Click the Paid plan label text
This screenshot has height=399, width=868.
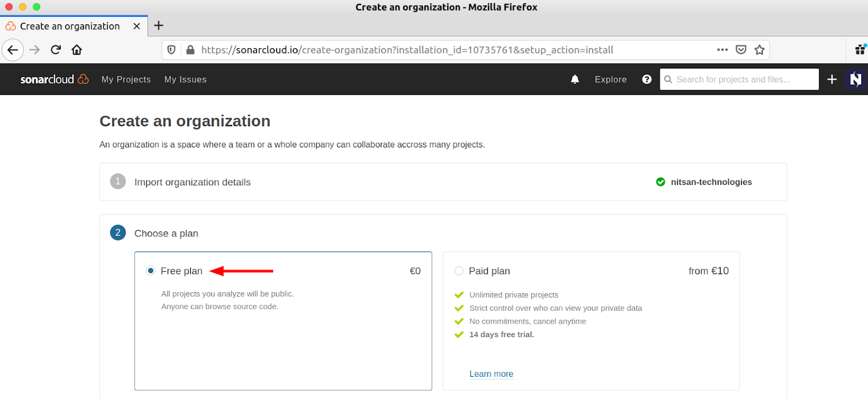point(489,271)
